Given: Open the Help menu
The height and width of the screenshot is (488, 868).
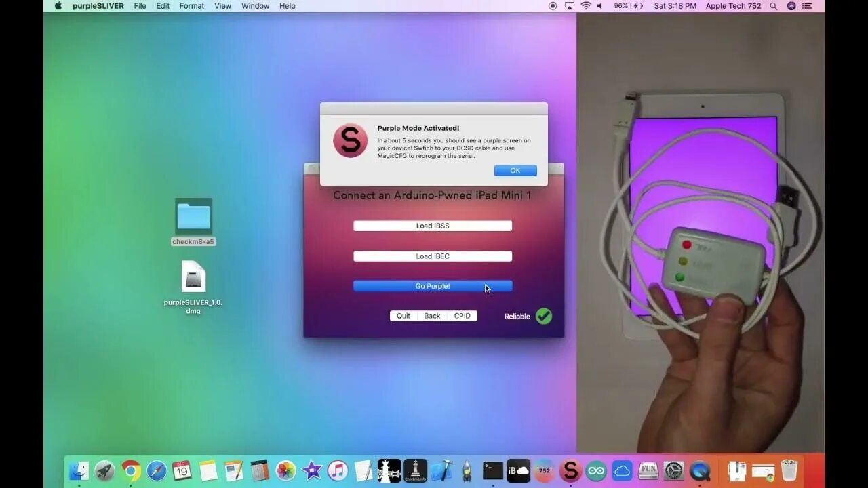Looking at the screenshot, I should click(288, 6).
